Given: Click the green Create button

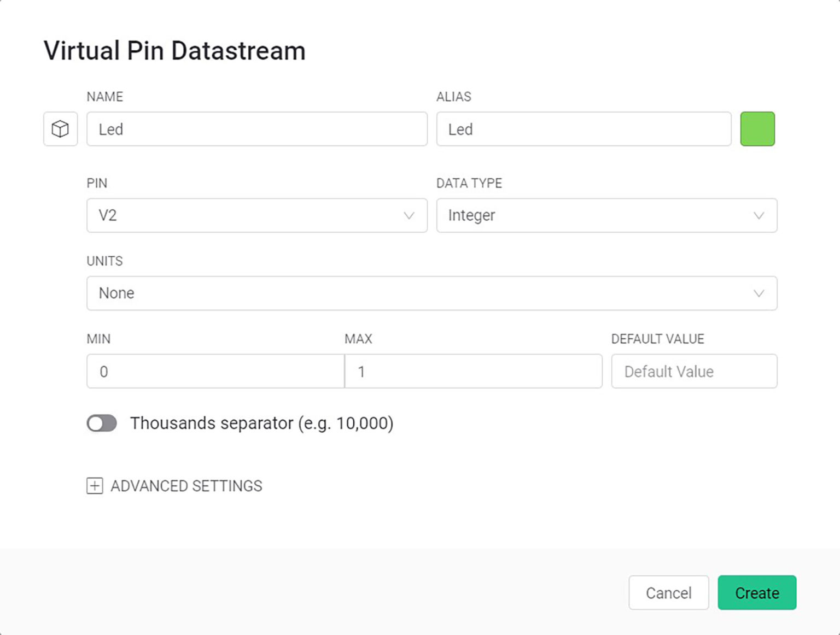Looking at the screenshot, I should 756,592.
